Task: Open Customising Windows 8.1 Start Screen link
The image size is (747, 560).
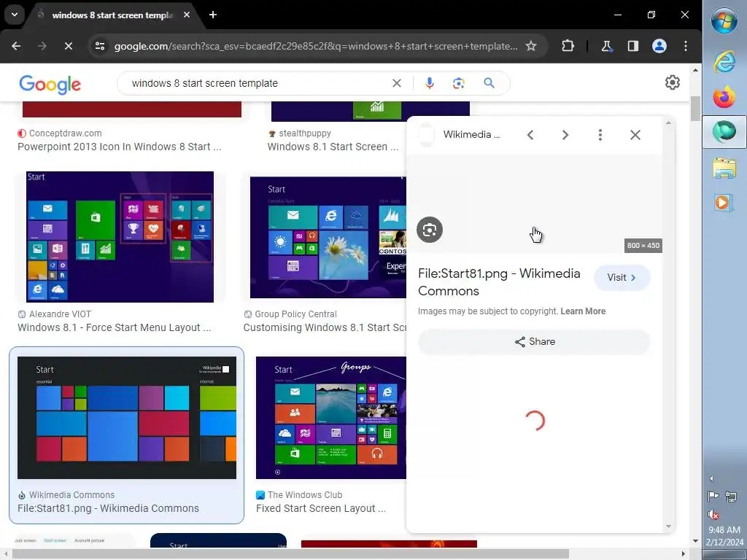Action: coord(325,327)
